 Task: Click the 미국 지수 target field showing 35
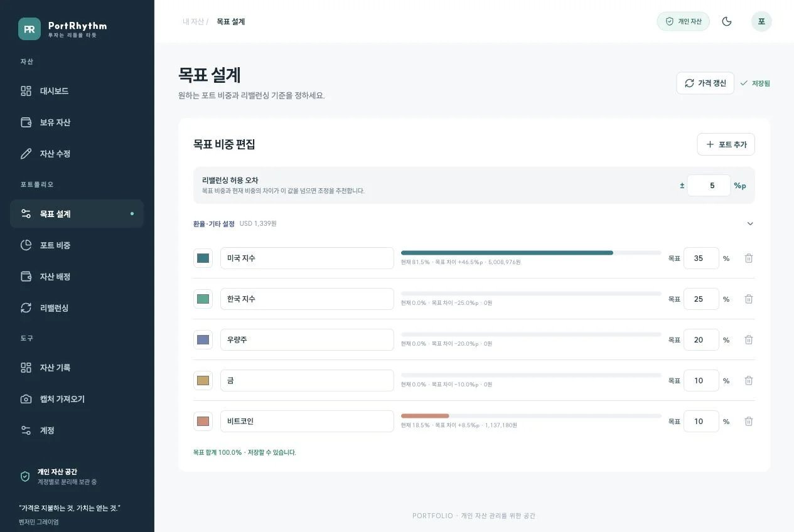(701, 258)
